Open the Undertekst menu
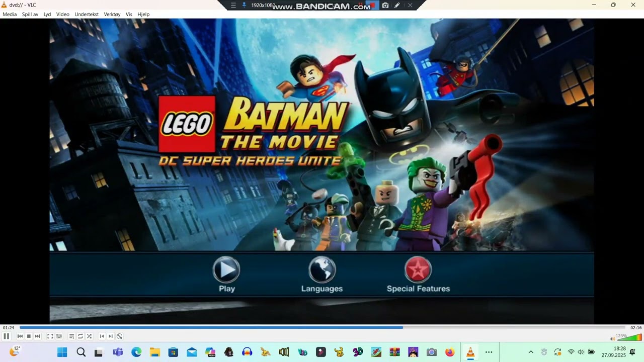This screenshot has height=362, width=644. coord(87,14)
